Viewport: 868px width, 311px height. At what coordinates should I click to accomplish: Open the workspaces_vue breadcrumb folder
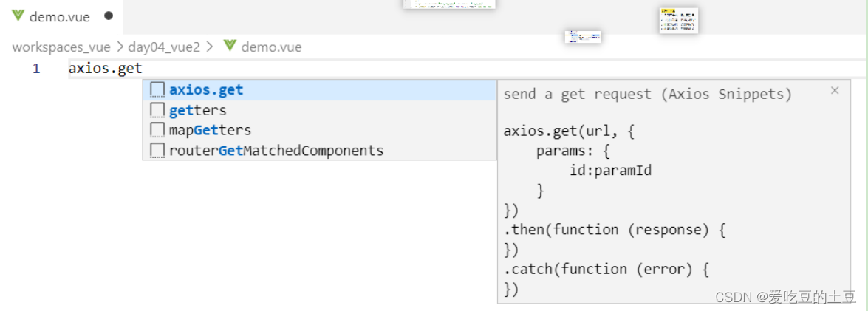click(x=61, y=47)
